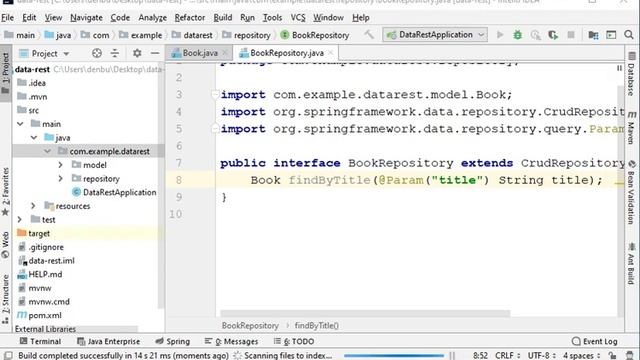Select DataRestApplication in the project tree
Viewport: 640px width, 360px height.
click(x=114, y=192)
